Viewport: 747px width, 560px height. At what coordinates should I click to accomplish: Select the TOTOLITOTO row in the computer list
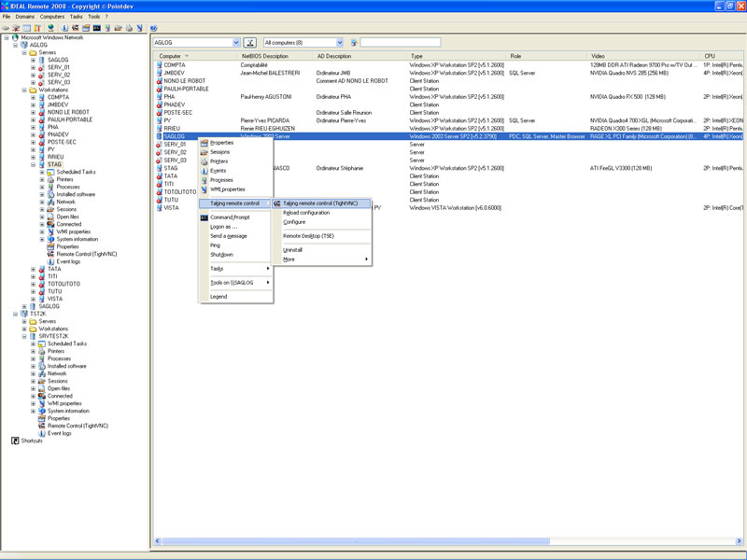(x=448, y=192)
